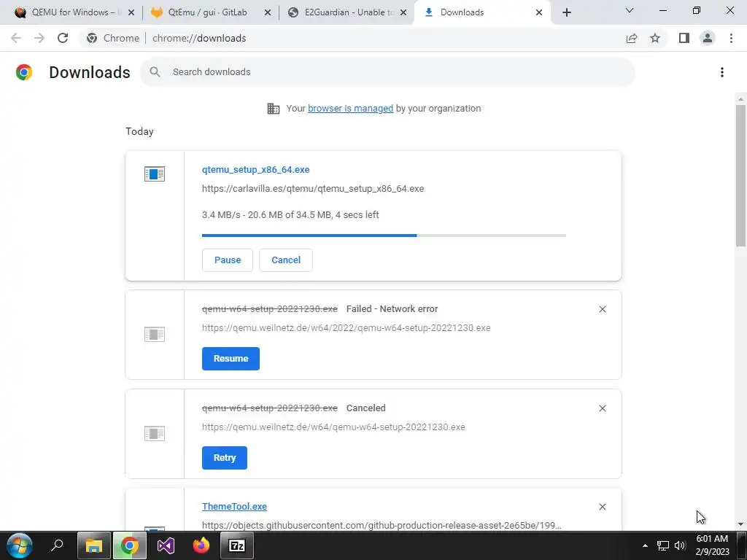747x560 pixels.
Task: Close the E2Guardian tab
Action: (x=403, y=12)
